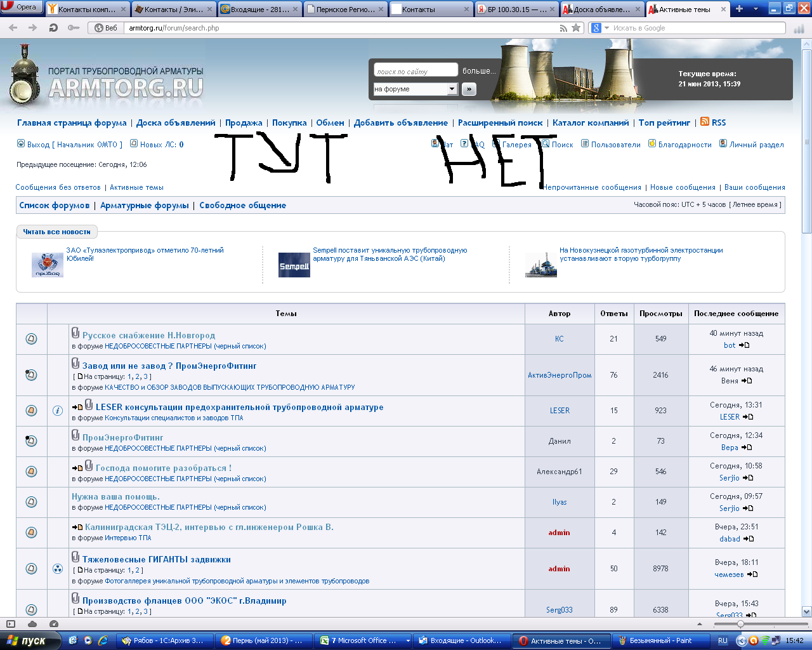Open the 'на форуме' search scope dropdown
The width and height of the screenshot is (812, 650).
point(452,90)
